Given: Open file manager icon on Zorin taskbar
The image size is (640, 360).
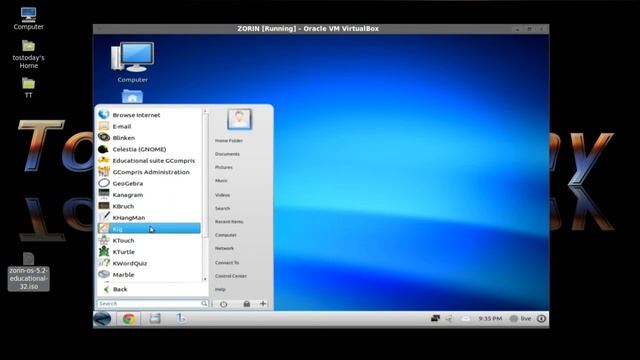Looking at the screenshot, I should 155,318.
